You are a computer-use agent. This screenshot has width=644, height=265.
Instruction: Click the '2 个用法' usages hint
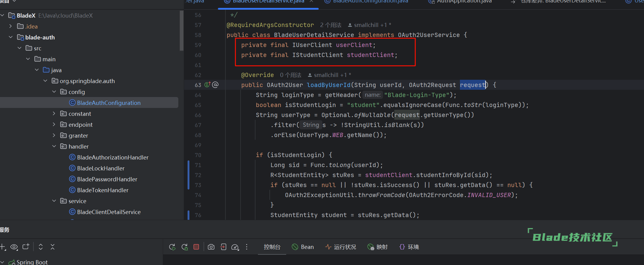[x=331, y=25]
